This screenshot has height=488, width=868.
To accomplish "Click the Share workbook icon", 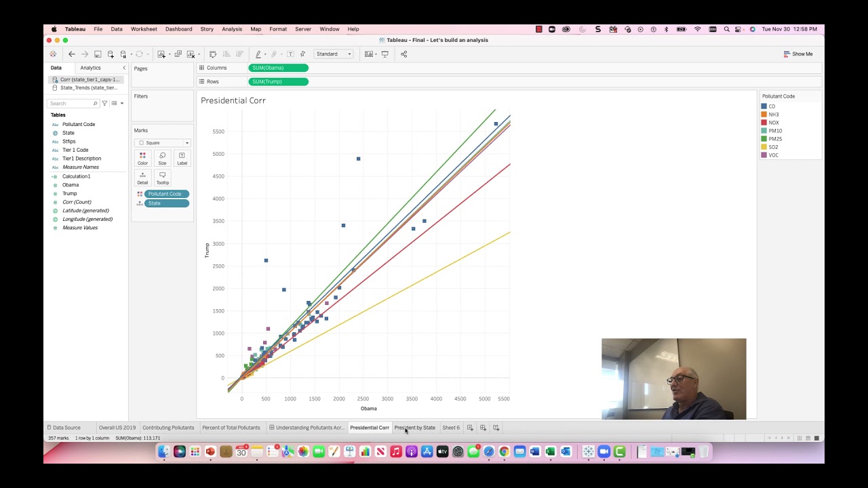I will pos(403,54).
